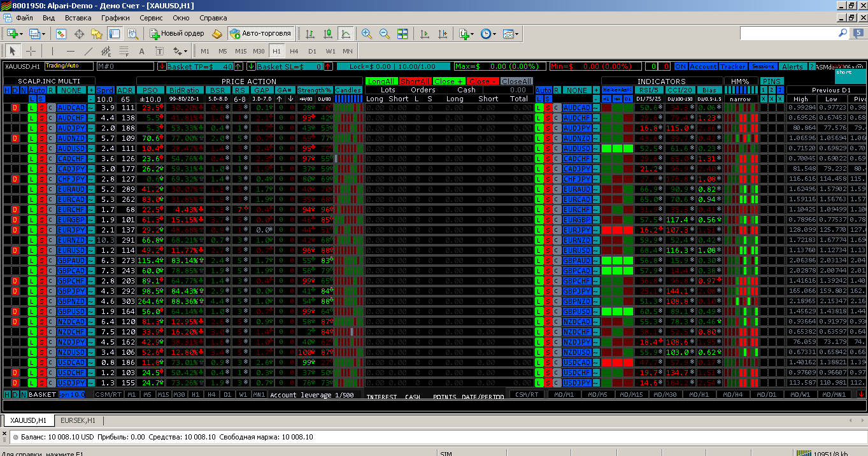Image resolution: width=868 pixels, height=456 pixels.
Task: Click the M#0 magic number field
Action: pyautogui.click(x=125, y=66)
